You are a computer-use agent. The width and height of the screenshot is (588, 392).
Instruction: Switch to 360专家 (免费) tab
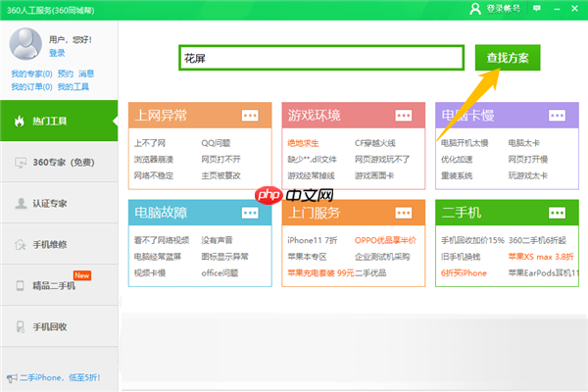point(59,162)
